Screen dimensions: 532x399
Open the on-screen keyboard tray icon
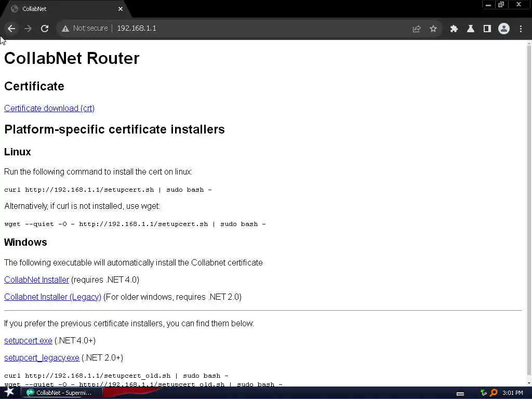(460, 393)
